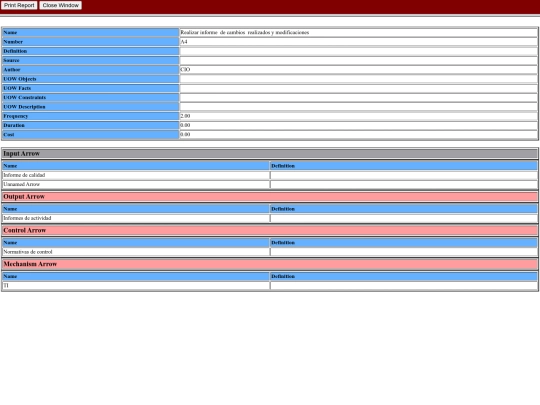Image resolution: width=540 pixels, height=405 pixels.
Task: Click the Output Arrow section header
Action: pos(270,197)
